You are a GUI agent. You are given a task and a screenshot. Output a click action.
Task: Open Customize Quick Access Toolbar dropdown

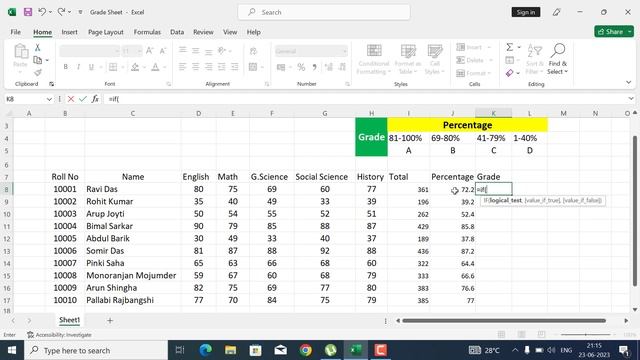(x=80, y=12)
